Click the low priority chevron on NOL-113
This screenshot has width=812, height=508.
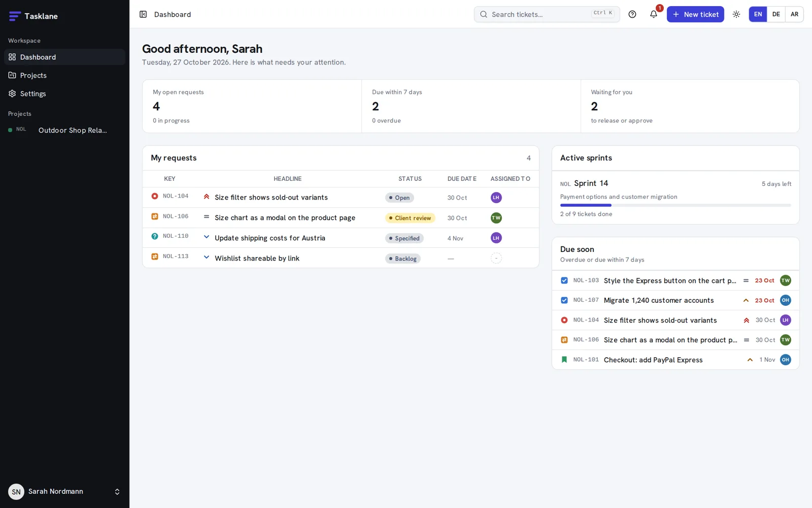coord(207,257)
